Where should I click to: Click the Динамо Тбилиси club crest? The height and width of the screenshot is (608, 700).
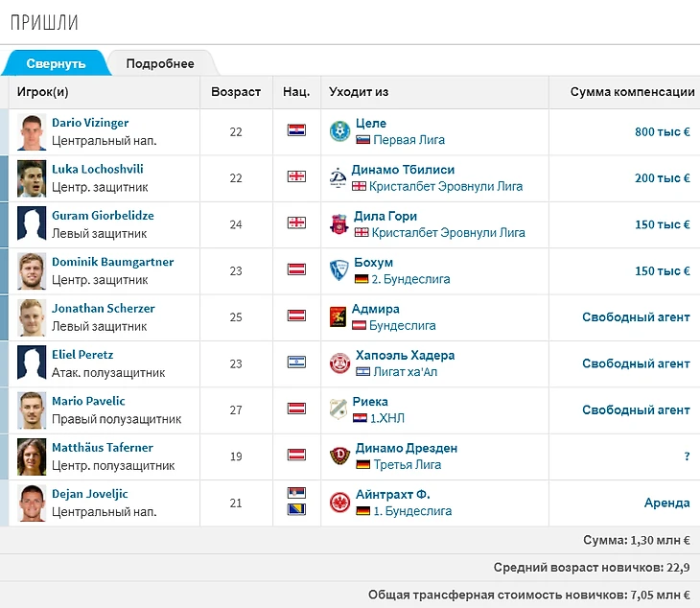coord(338,177)
